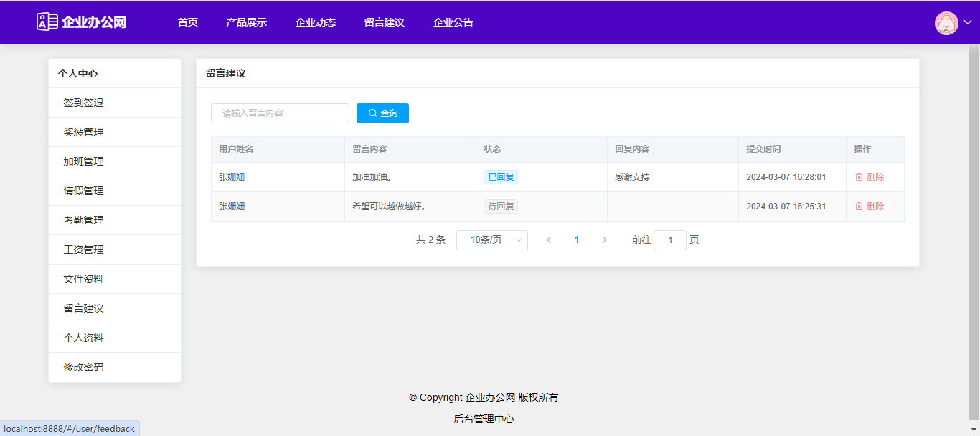Open the 10条/页 page size dropdown
Screen dimensions: 980x436
click(x=491, y=240)
